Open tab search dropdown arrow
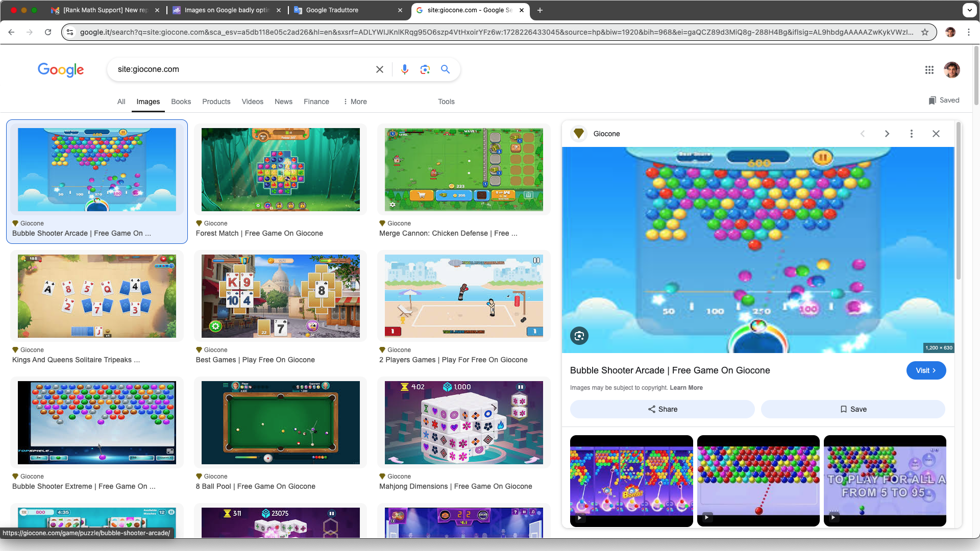This screenshot has height=551, width=980. [x=970, y=10]
